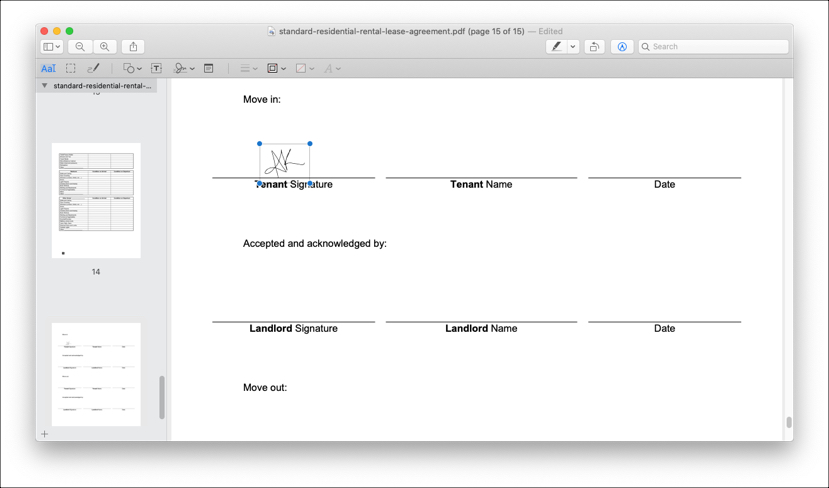Click the 'Landlord Signature' label
The height and width of the screenshot is (488, 829).
tap(293, 328)
